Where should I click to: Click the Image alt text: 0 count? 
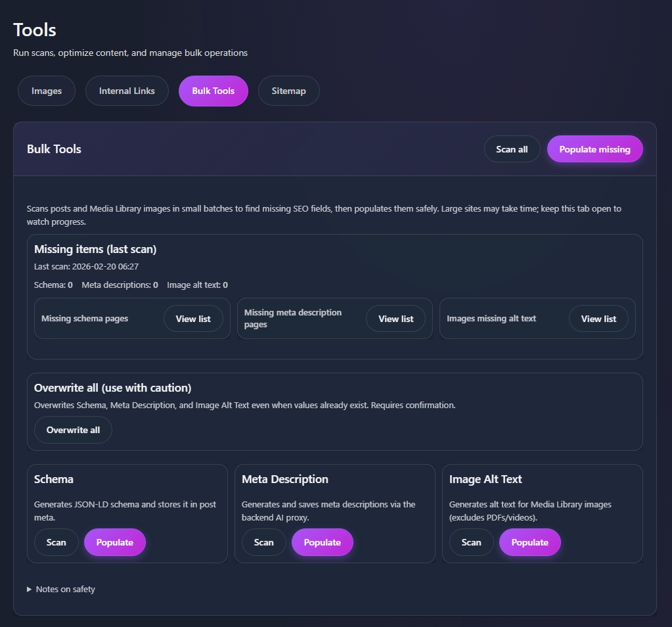196,285
